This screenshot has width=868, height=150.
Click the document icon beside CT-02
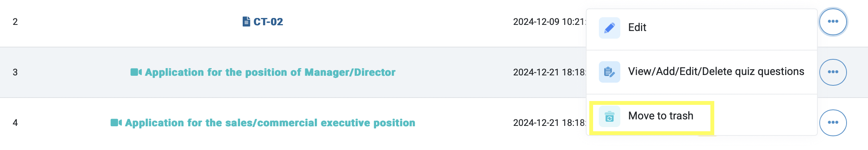[247, 21]
